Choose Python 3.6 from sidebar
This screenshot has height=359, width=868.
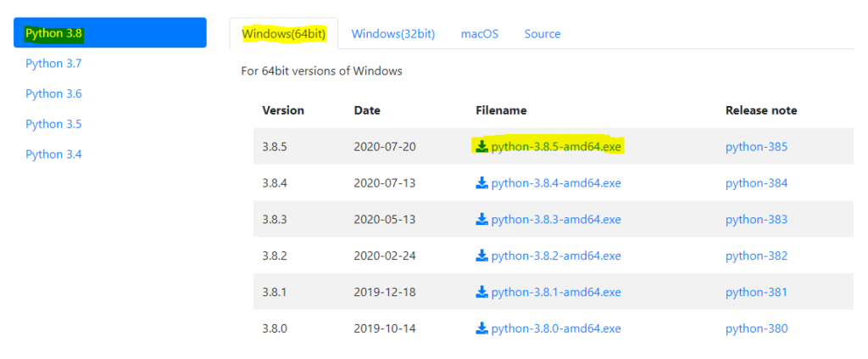pos(53,93)
